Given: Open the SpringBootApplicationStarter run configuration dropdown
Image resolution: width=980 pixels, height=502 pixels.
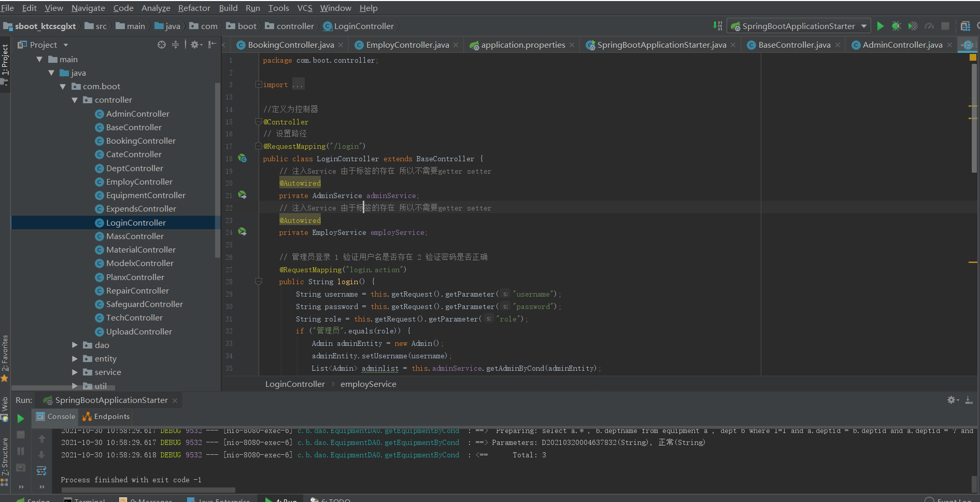Looking at the screenshot, I should tap(799, 26).
